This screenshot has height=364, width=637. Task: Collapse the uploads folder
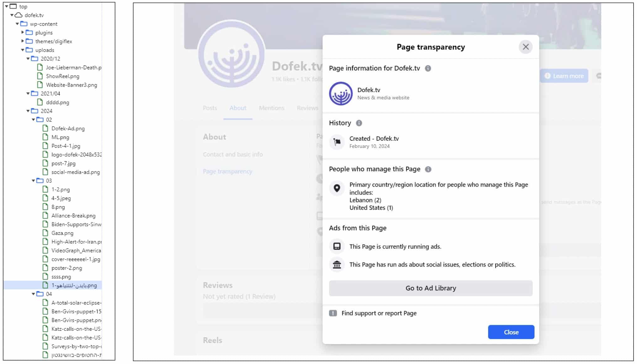[23, 50]
